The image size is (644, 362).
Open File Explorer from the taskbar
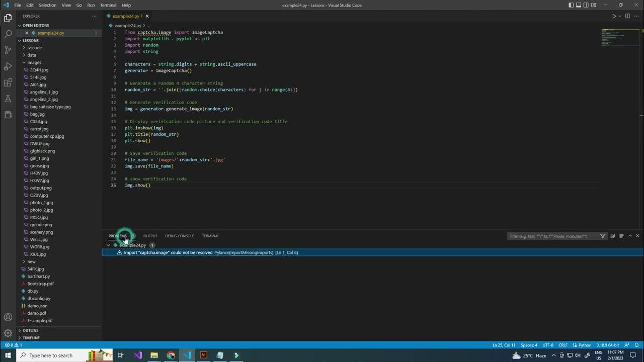154,355
